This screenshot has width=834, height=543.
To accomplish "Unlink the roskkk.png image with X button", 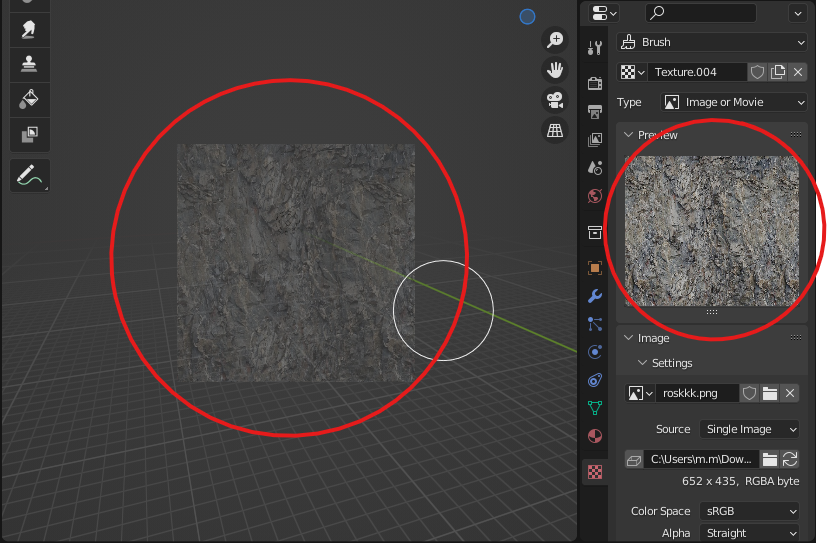I will pos(790,393).
